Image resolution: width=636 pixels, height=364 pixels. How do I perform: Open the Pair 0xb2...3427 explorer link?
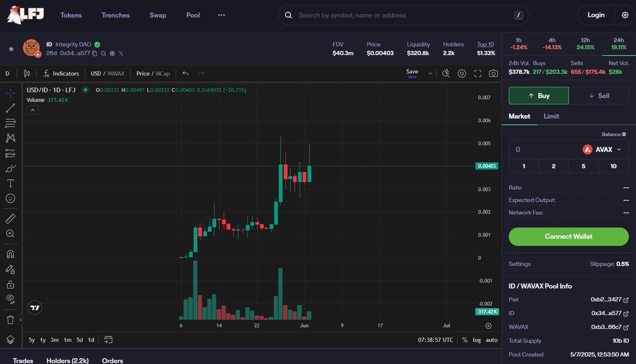tap(625, 299)
